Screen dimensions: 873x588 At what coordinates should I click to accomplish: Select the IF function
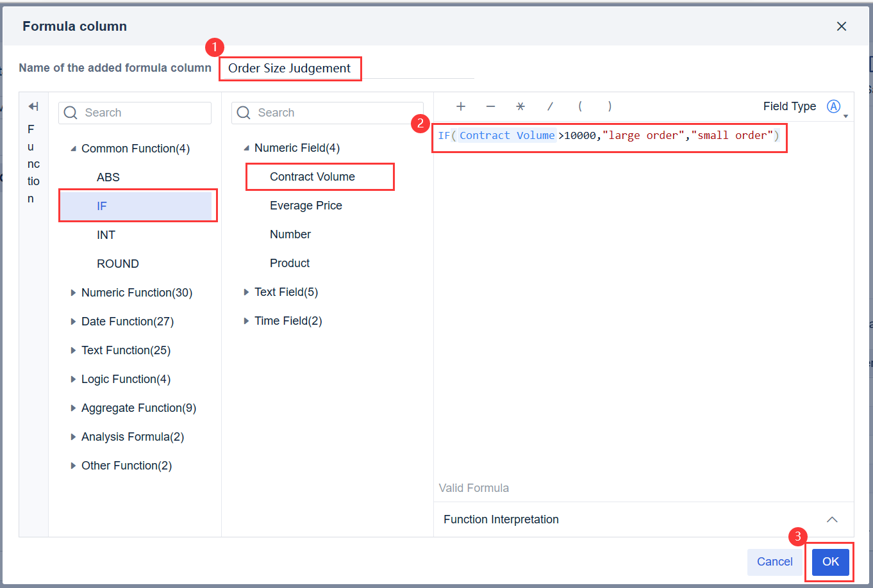point(135,206)
